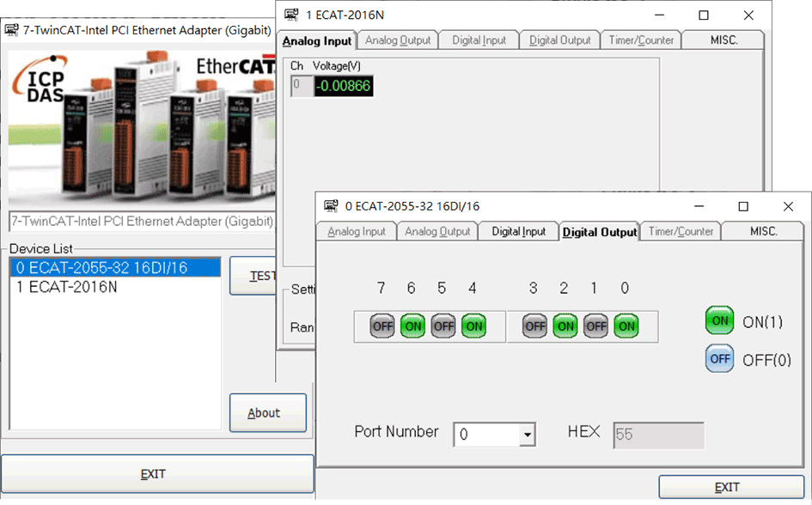Maximize the ECAT-2055-32 window

pos(743,206)
